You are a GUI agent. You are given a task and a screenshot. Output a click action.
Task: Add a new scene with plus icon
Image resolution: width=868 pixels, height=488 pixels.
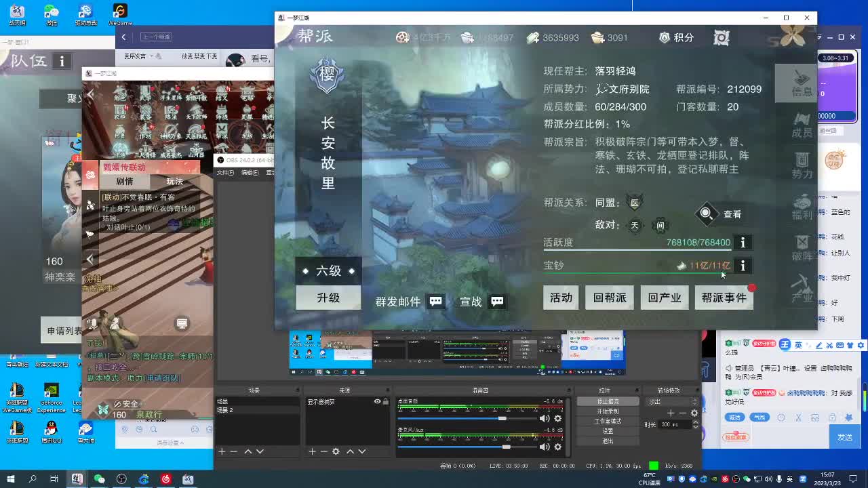[x=222, y=451]
